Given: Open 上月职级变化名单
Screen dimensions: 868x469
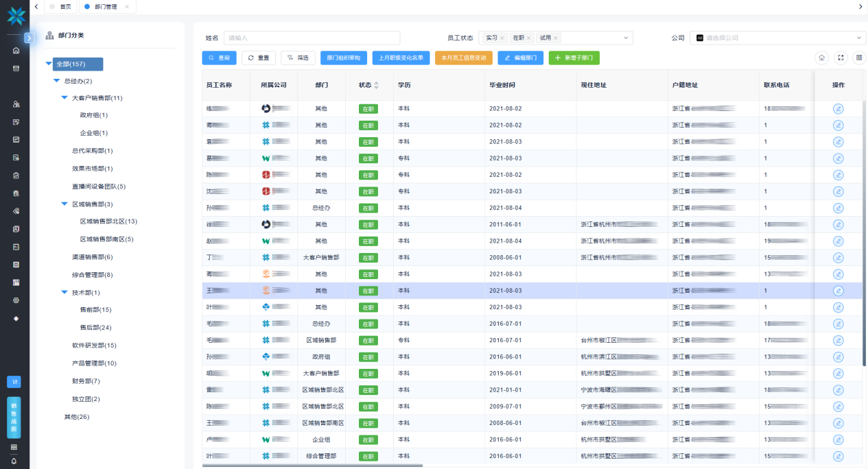Looking at the screenshot, I should tap(401, 58).
